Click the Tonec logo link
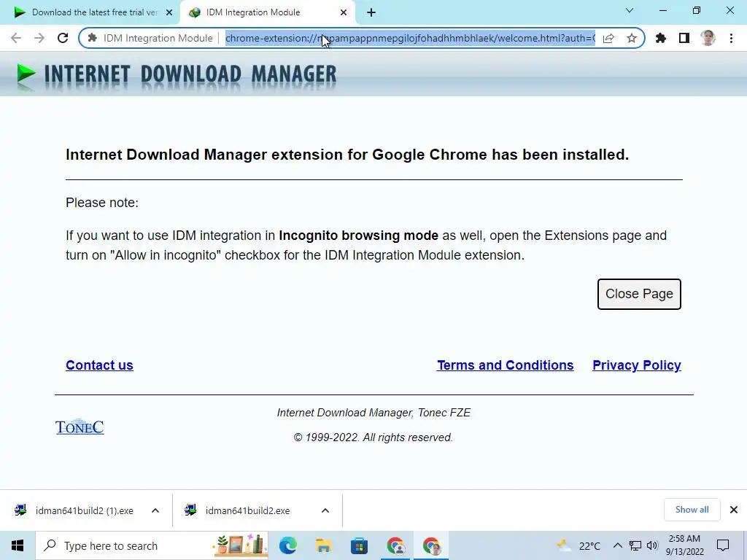Viewport: 747px width, 560px height. 80,427
